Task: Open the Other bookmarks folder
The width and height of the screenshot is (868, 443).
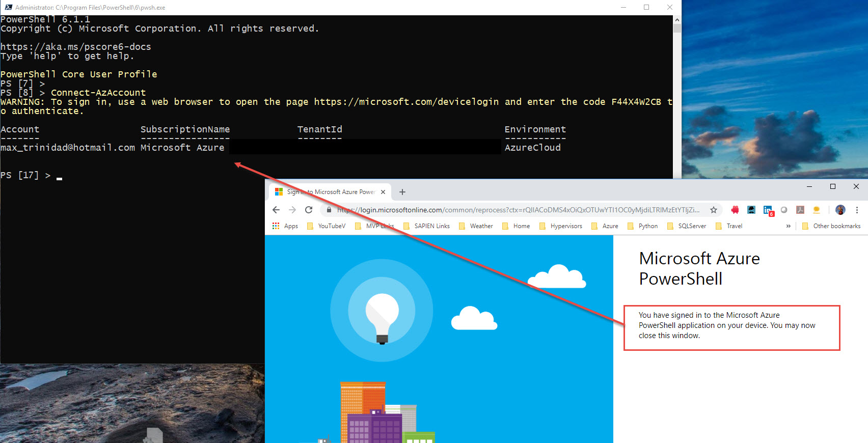Action: pos(831,226)
